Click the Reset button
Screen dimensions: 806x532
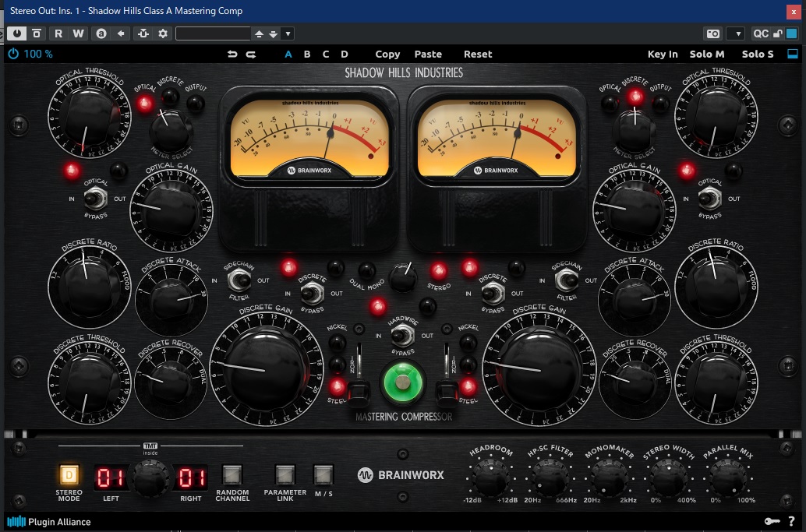[x=478, y=54]
